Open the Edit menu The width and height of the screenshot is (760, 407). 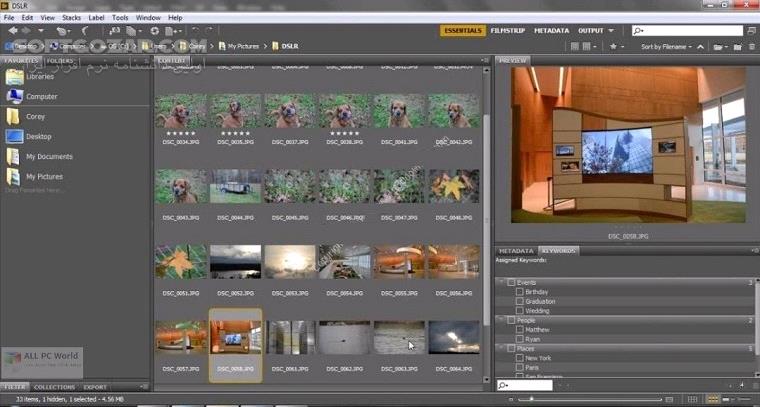tap(27, 17)
